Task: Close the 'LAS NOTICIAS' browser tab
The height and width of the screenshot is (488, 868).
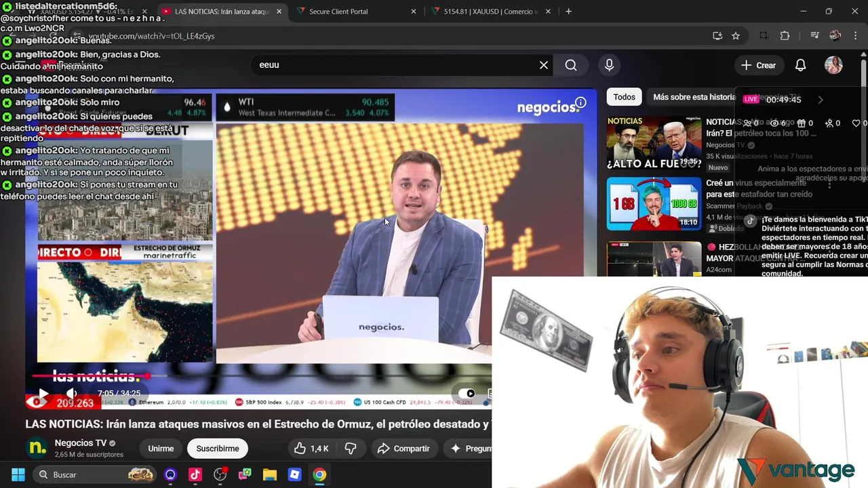Action: pyautogui.click(x=279, y=12)
